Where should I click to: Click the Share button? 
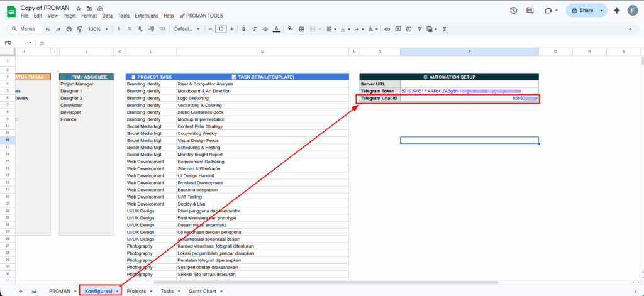582,11
